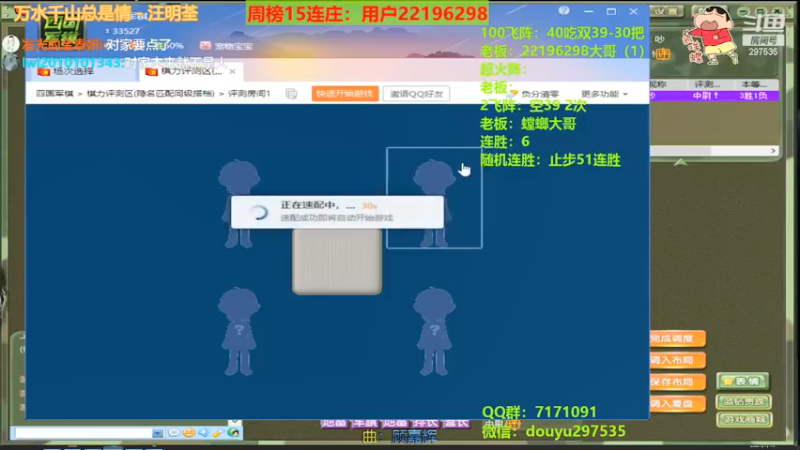Click the player list scrollbar right arrow
This screenshot has height=450, width=800.
click(x=773, y=151)
